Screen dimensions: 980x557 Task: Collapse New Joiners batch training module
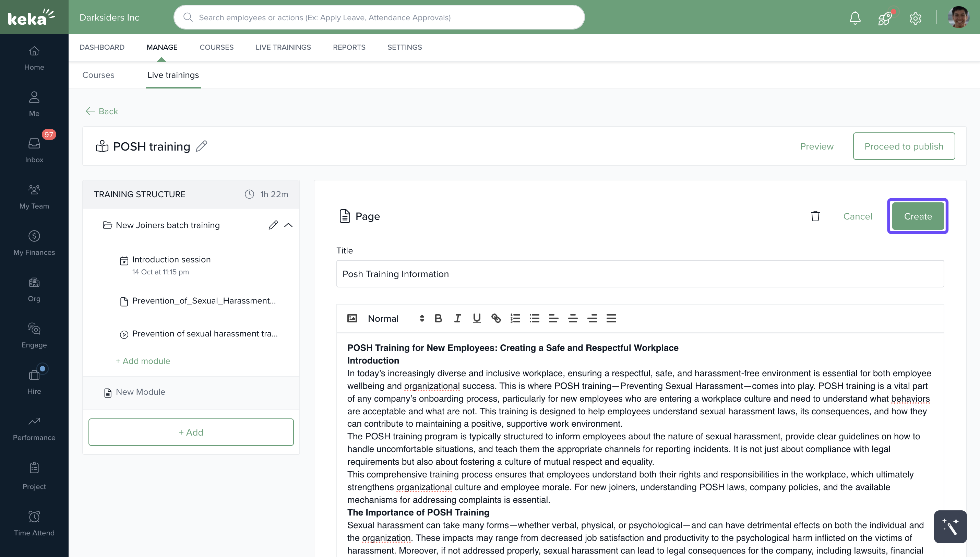(x=288, y=225)
